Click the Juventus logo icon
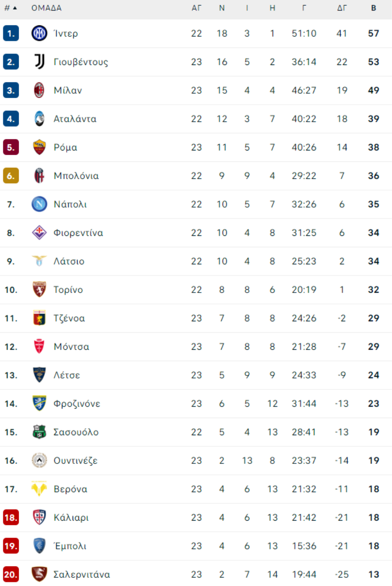This screenshot has width=392, height=586. click(39, 61)
